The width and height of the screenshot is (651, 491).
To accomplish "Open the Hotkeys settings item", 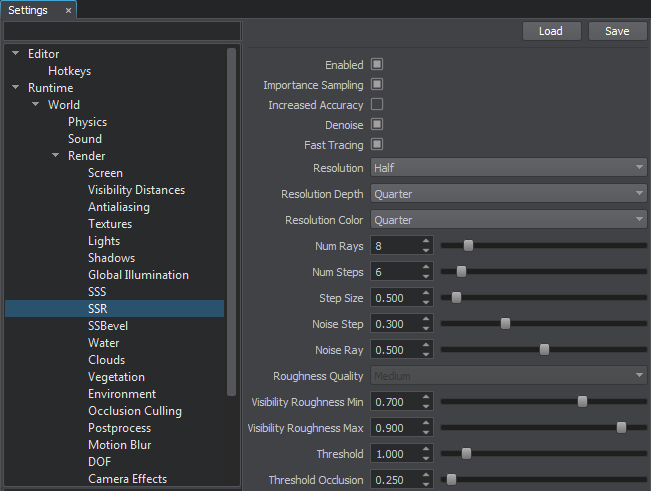I will tap(70, 71).
